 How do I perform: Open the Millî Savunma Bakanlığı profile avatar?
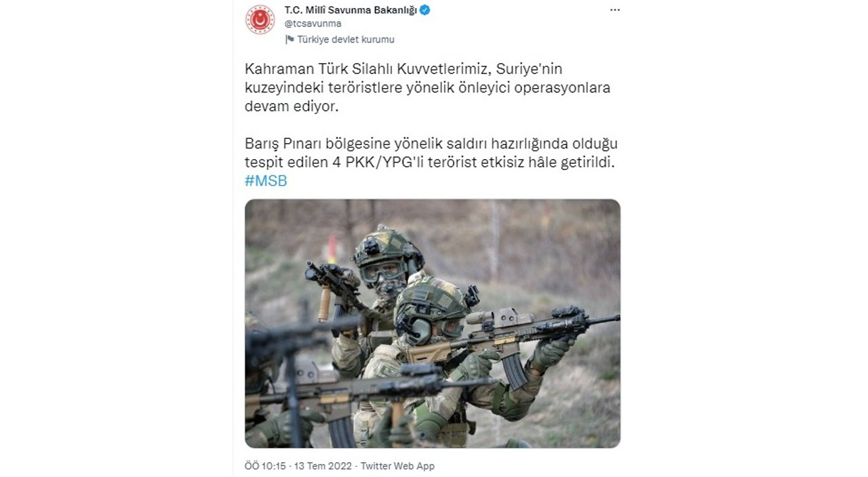[x=260, y=19]
